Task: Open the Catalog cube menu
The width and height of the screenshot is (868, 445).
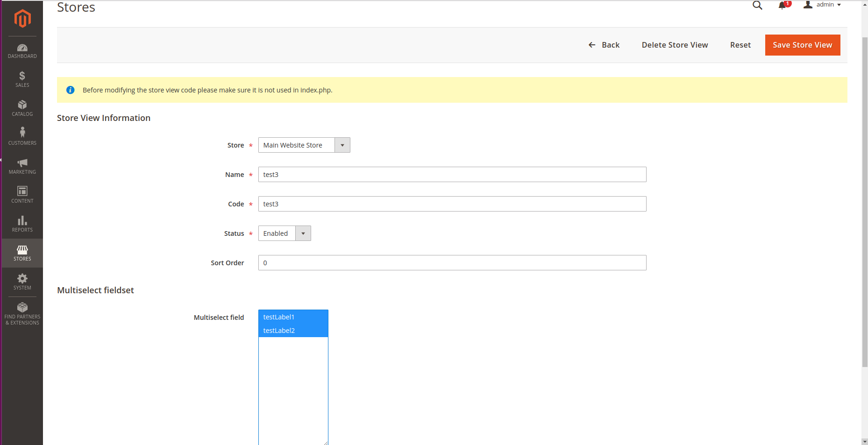Action: (22, 108)
